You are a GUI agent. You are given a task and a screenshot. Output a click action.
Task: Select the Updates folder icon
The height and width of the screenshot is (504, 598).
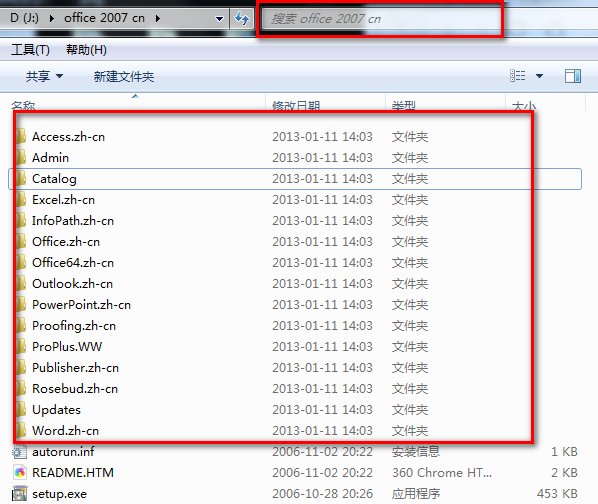pyautogui.click(x=20, y=409)
